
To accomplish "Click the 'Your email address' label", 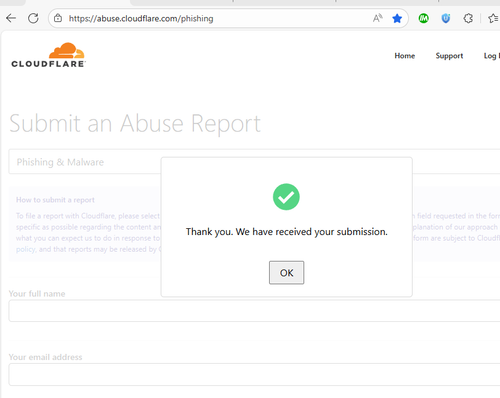I will point(45,357).
